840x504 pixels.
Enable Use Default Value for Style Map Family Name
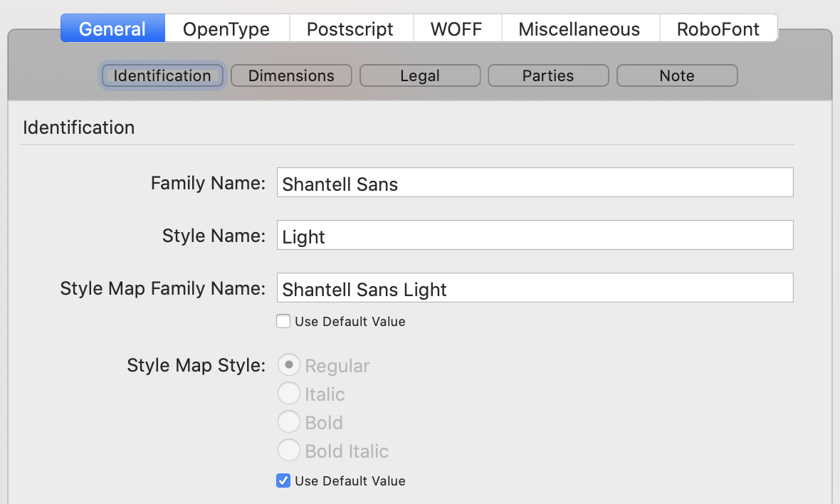coord(283,321)
